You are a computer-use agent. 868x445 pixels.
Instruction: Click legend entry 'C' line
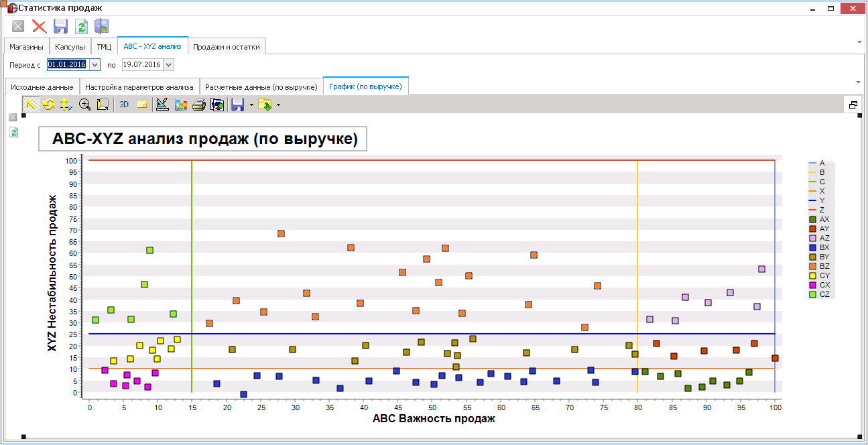(x=816, y=182)
